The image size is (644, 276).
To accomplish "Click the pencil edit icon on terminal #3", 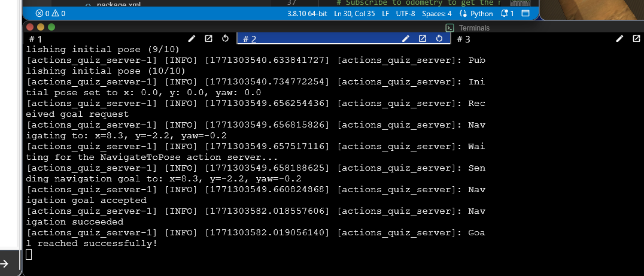I will tap(620, 39).
